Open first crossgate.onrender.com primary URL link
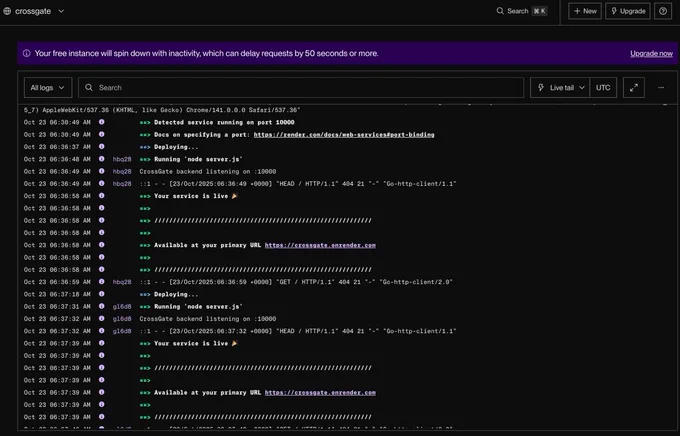 (x=320, y=245)
